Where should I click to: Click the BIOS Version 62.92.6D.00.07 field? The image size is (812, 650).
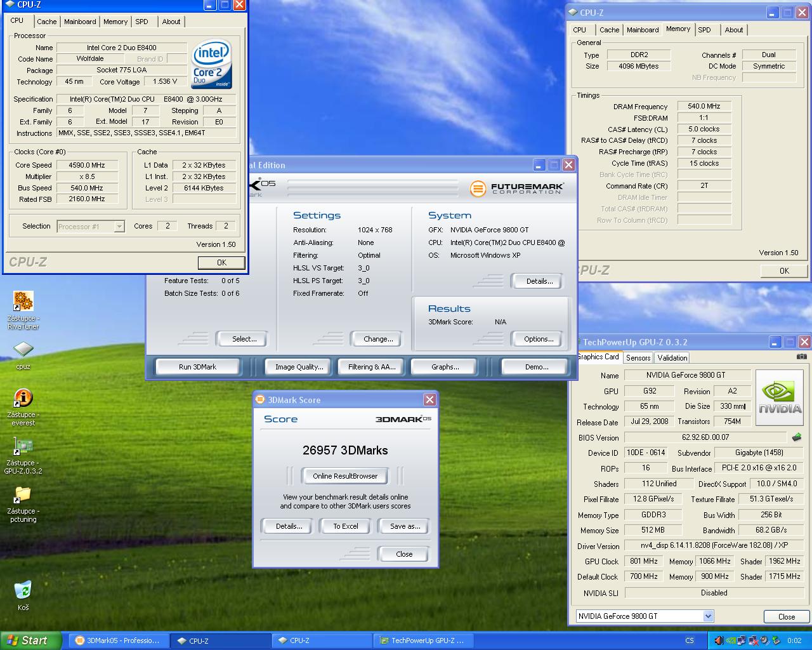(705, 437)
